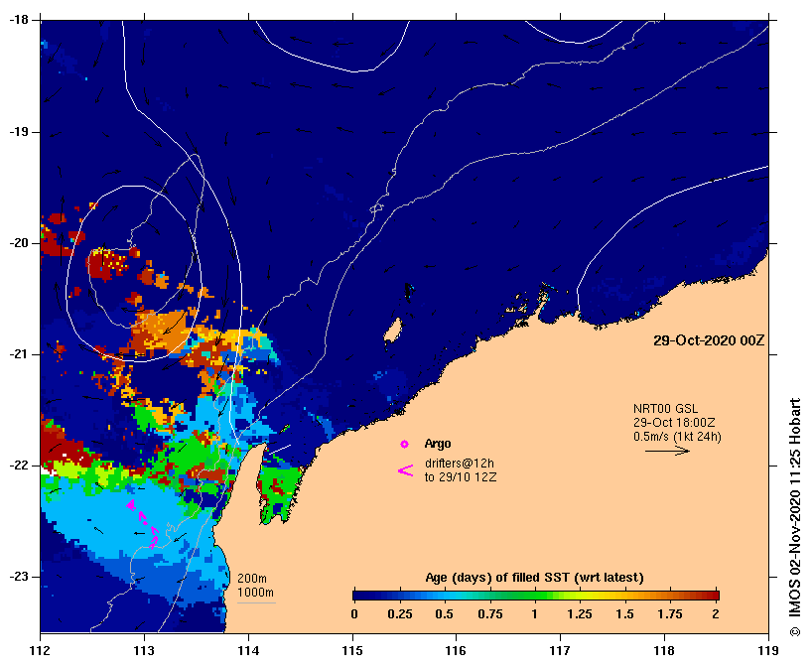Click the 'drifters@12h' legend text

[460, 463]
